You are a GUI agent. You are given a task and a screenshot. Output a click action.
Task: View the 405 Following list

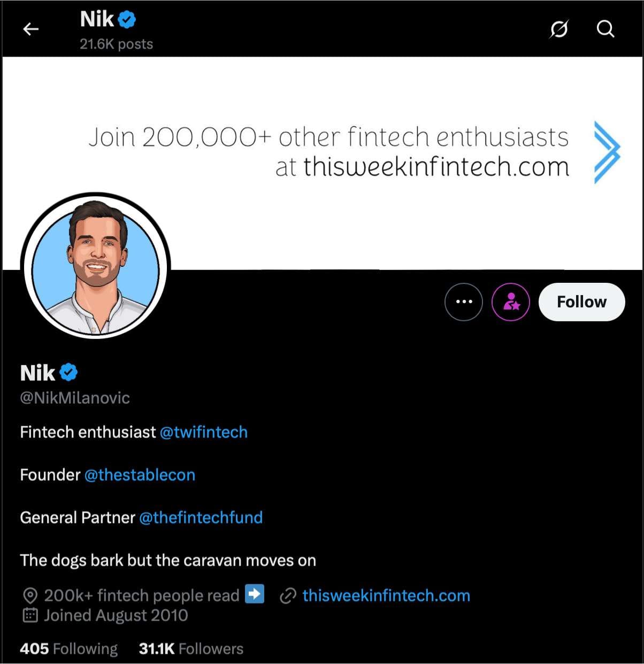(68, 648)
